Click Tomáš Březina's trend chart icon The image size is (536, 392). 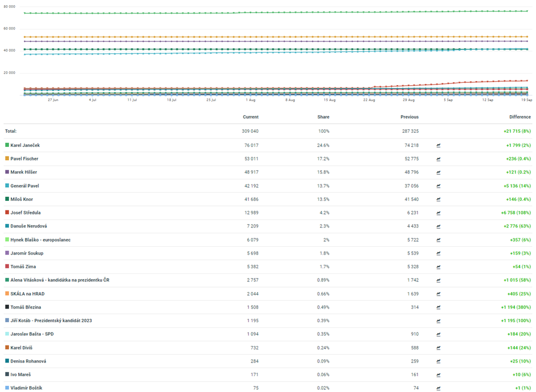tap(438, 307)
